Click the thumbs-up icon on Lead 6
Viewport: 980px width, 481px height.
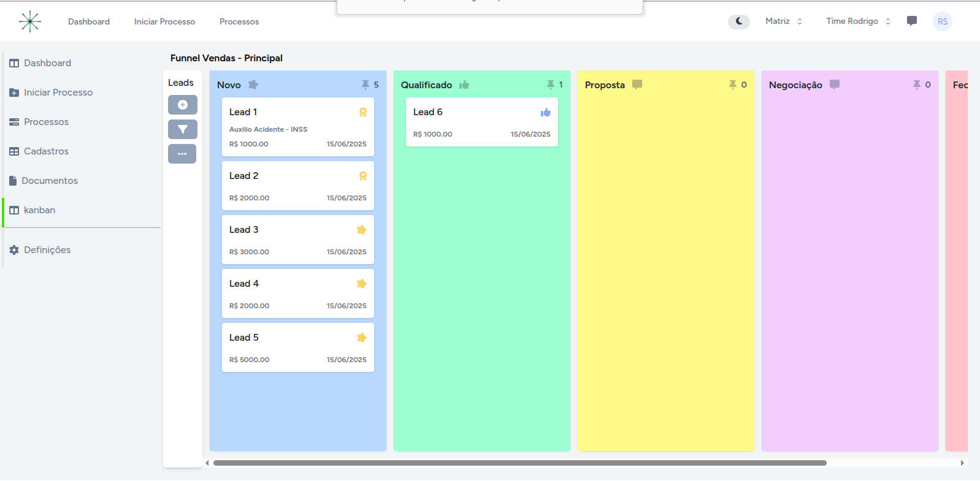[546, 112]
